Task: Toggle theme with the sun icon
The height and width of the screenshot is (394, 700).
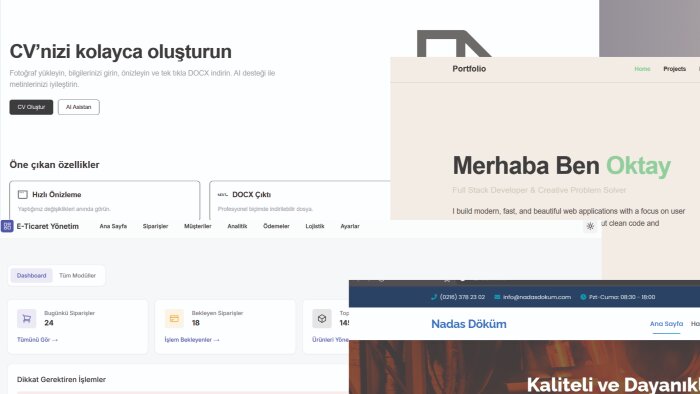Action: pos(590,226)
